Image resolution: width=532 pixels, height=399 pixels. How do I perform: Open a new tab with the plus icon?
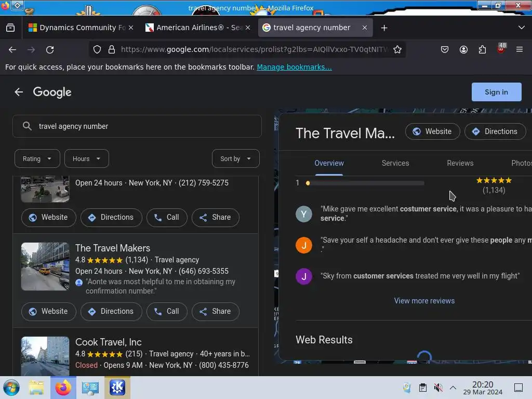click(384, 28)
